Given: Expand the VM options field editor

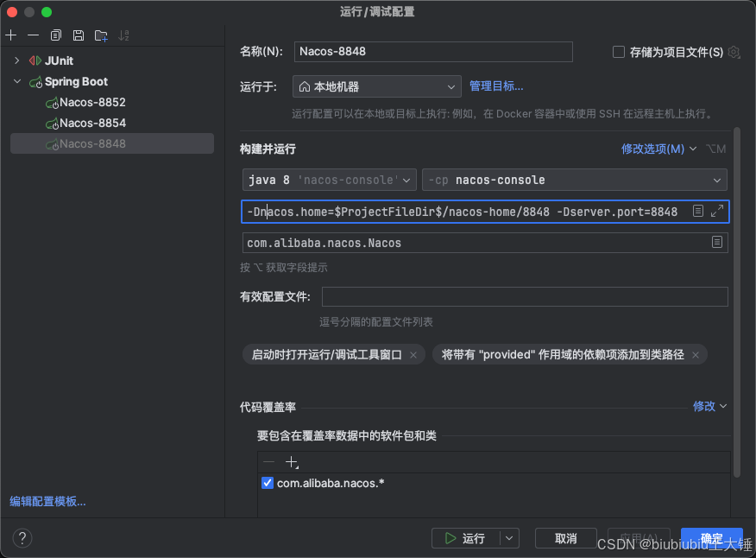Looking at the screenshot, I should [717, 211].
